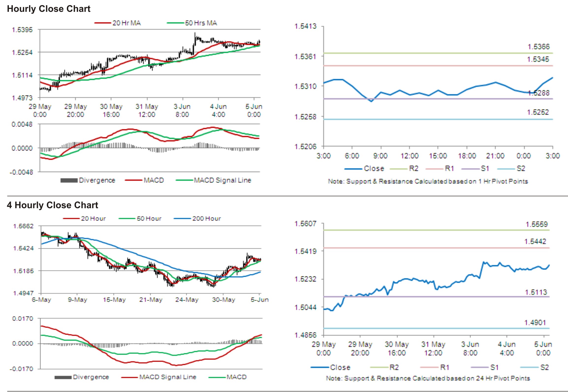Click the "1.5310" y-axis label

tap(306, 86)
